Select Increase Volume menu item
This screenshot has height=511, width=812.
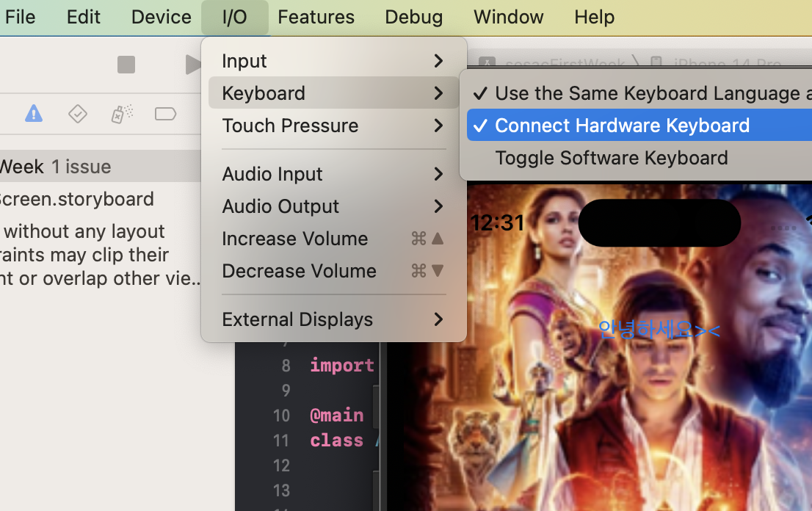point(333,239)
